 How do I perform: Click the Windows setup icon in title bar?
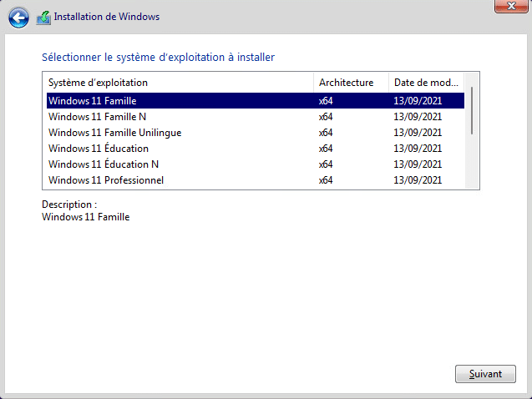(43, 17)
